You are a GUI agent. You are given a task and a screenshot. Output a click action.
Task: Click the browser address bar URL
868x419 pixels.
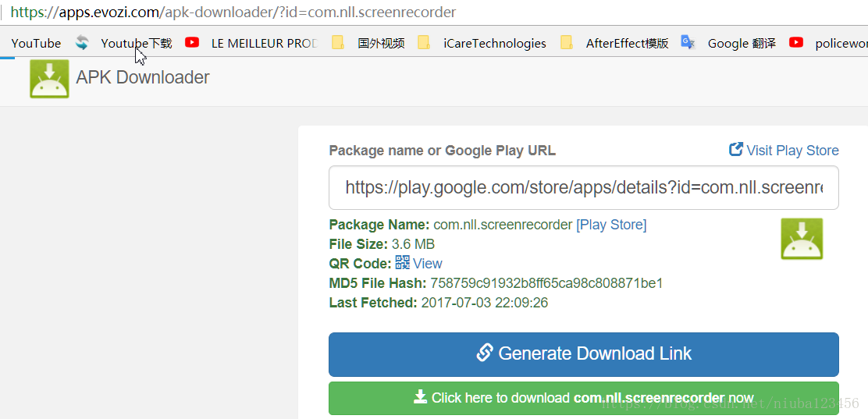[233, 12]
